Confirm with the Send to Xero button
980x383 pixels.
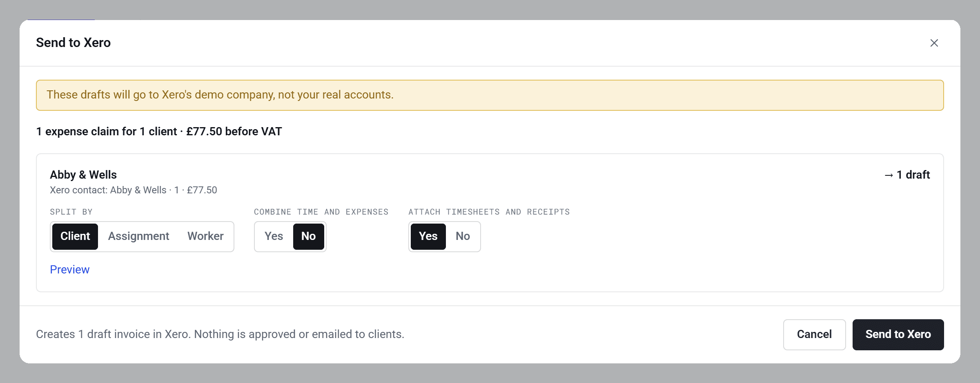pos(898,334)
